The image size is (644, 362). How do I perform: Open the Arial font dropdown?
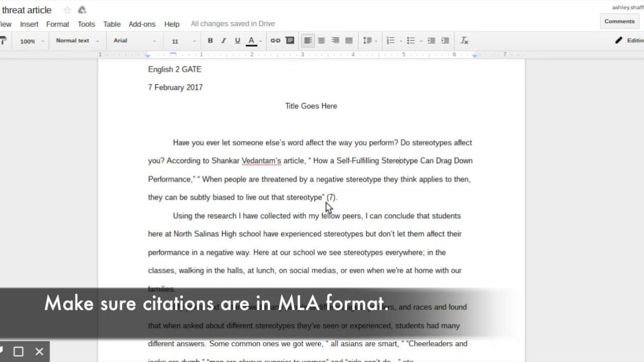point(134,41)
